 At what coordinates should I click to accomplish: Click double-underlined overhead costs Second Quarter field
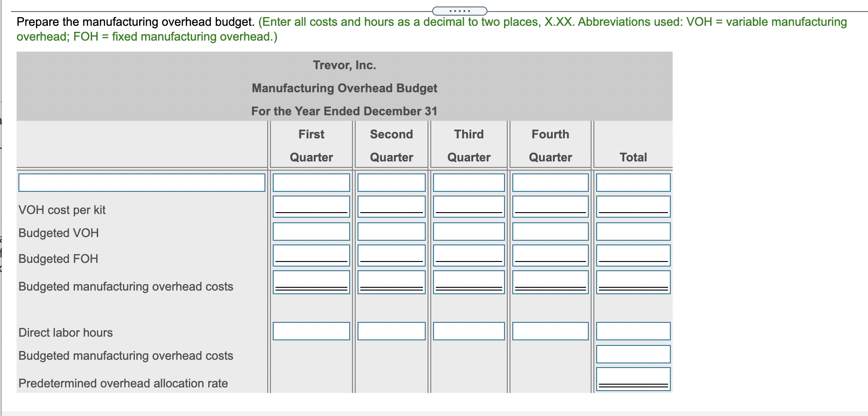(x=392, y=282)
